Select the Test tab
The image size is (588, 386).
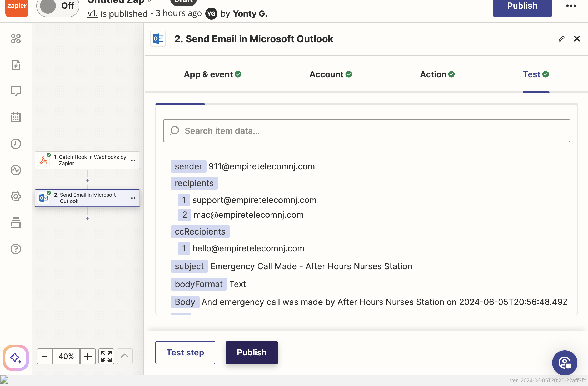coord(536,74)
